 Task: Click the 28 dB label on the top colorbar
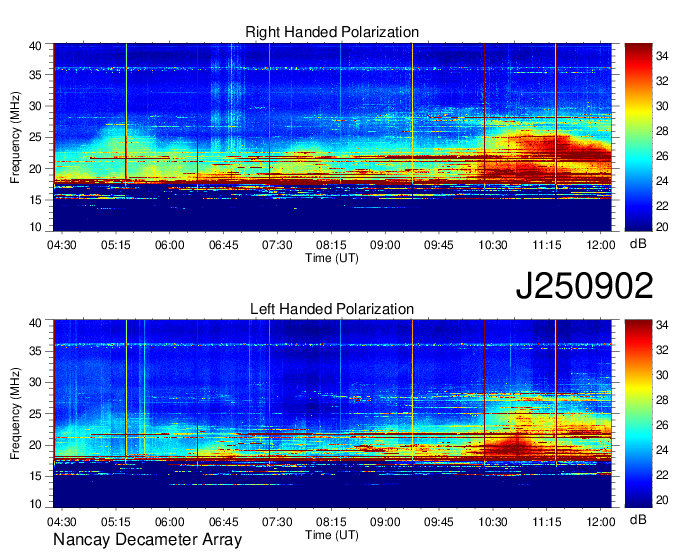(662, 131)
